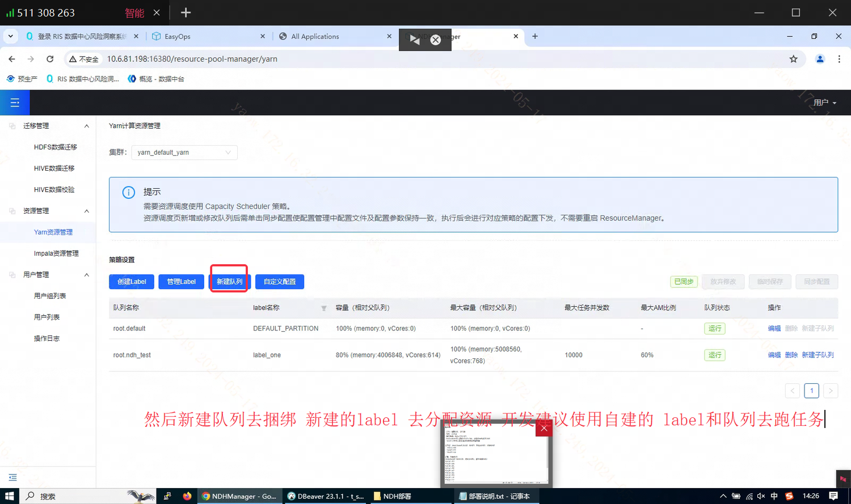Collapse sidebar via bottom-left collapse icon
Image resolution: width=851 pixels, height=504 pixels.
click(x=12, y=477)
